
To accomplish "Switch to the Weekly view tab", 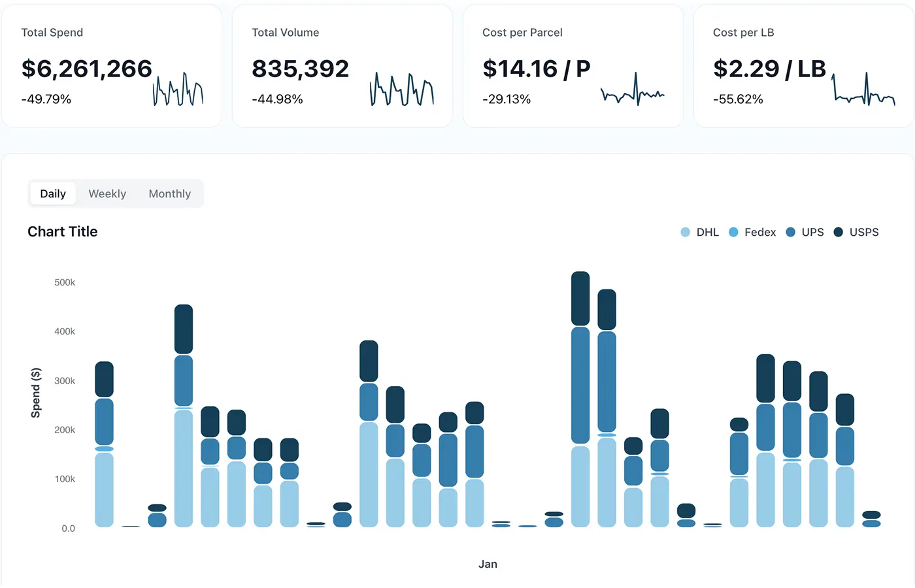I will click(107, 194).
